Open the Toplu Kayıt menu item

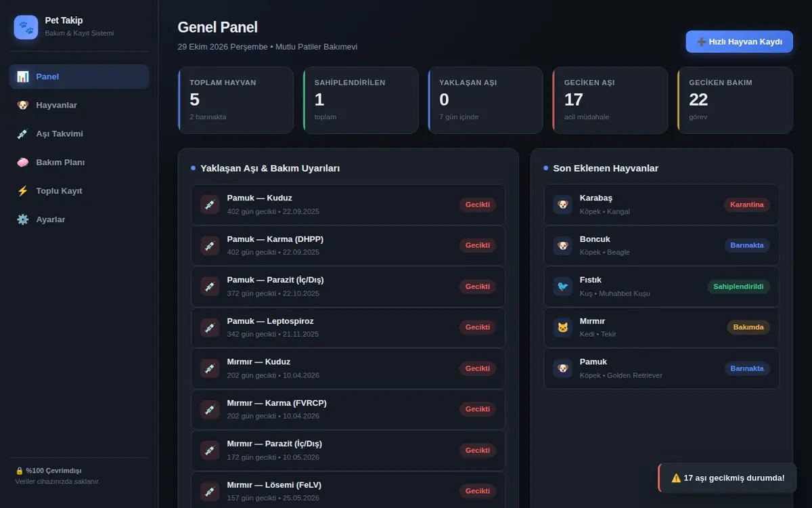(79, 191)
